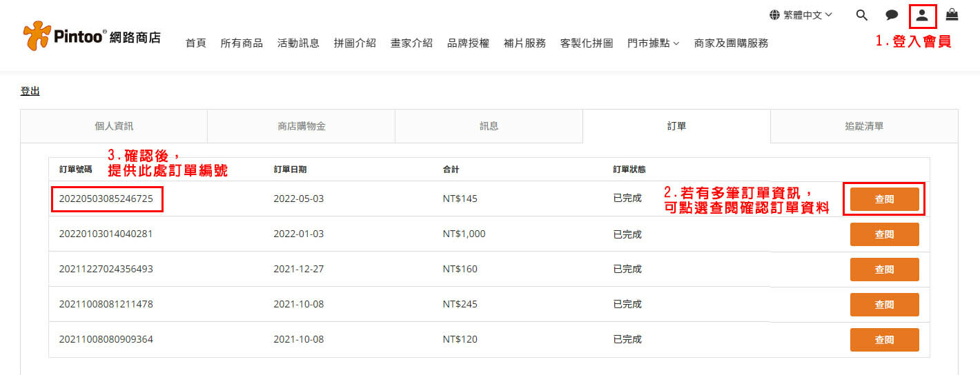The image size is (980, 375).
Task: Click the globe language icon
Action: (775, 14)
